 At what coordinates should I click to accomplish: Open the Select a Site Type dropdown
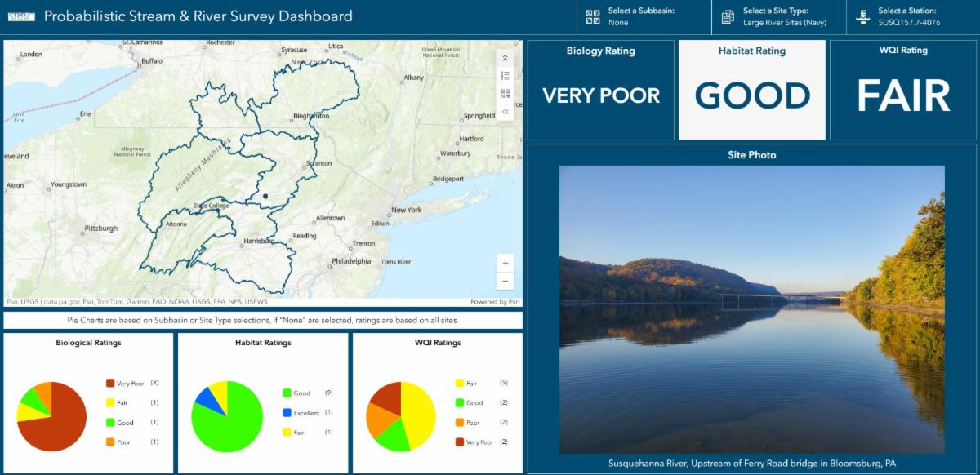[779, 16]
